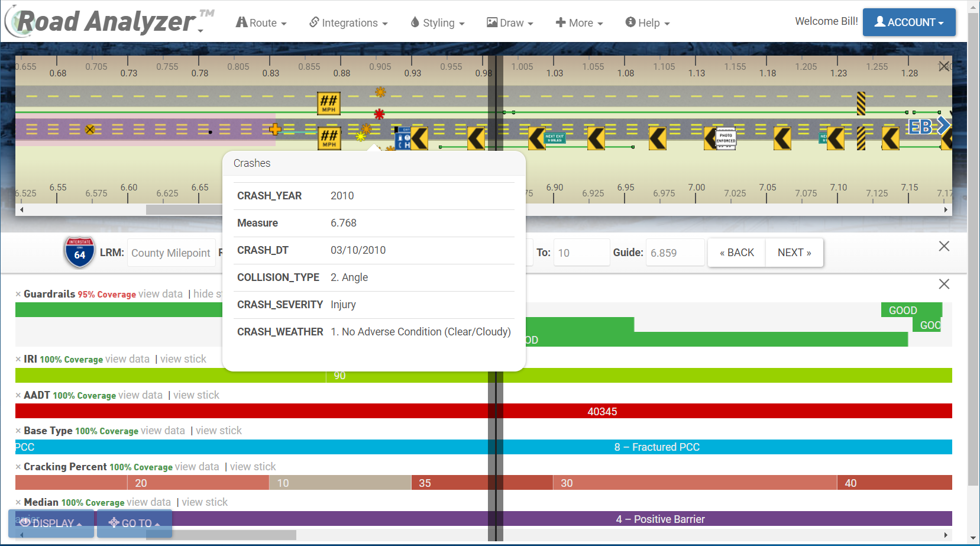Image resolution: width=980 pixels, height=546 pixels.
Task: Click the To milepoint input field
Action: 581,253
